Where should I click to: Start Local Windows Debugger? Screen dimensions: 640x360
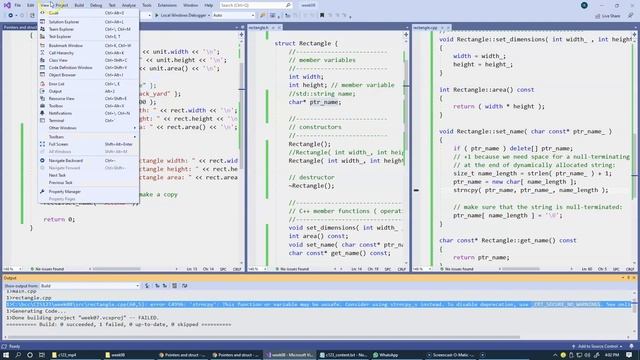coord(180,16)
